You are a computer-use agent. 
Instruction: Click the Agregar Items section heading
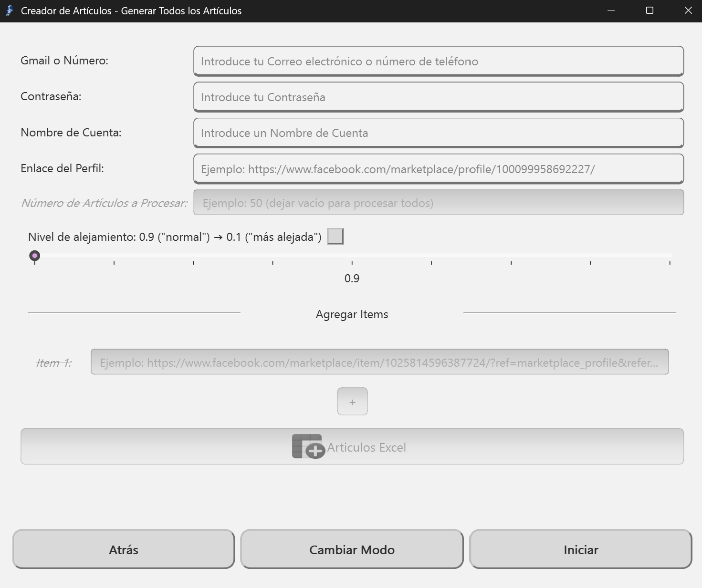[x=352, y=314]
